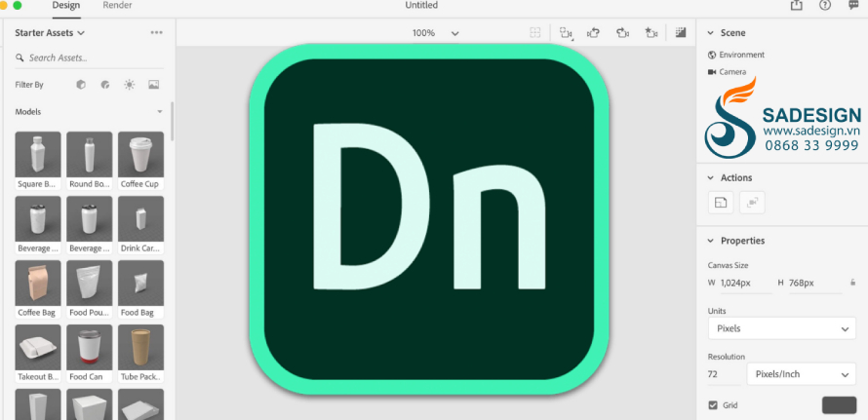
Task: Select the Round Bottle model thumbnail
Action: (89, 154)
